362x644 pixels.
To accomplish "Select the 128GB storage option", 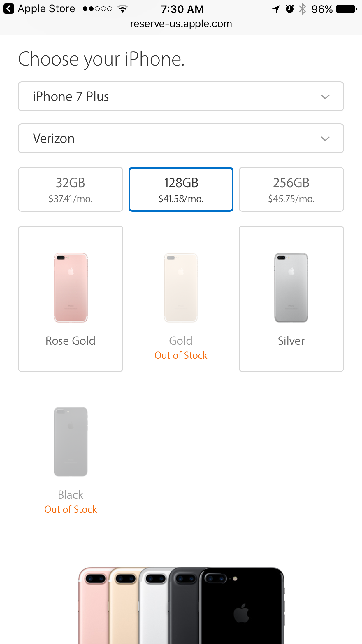I will click(x=181, y=189).
